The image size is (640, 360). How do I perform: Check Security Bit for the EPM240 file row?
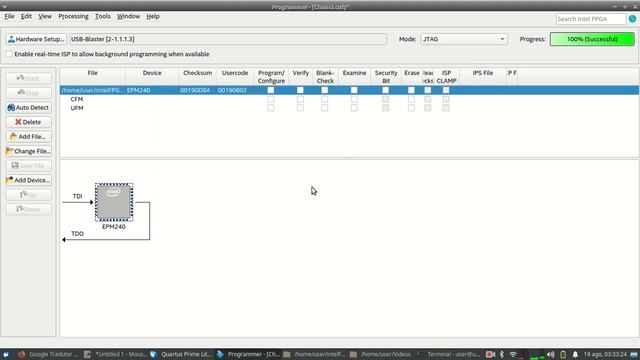tap(385, 90)
